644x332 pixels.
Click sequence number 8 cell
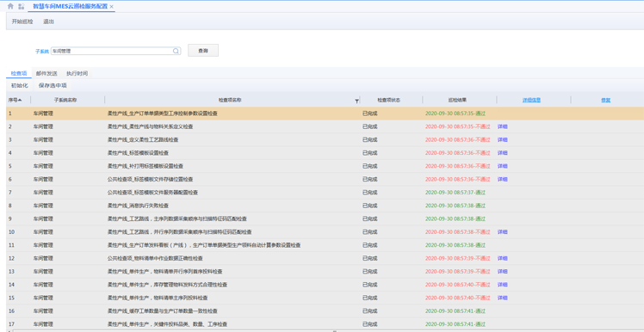[10, 206]
